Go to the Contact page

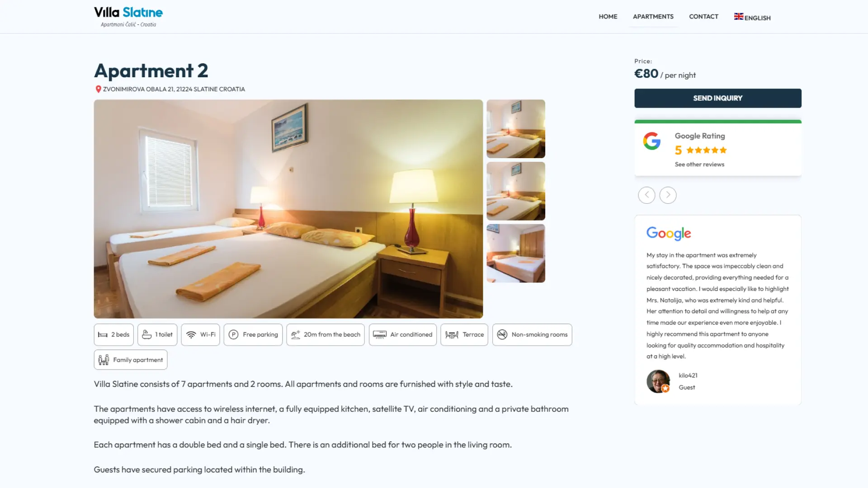coord(703,17)
